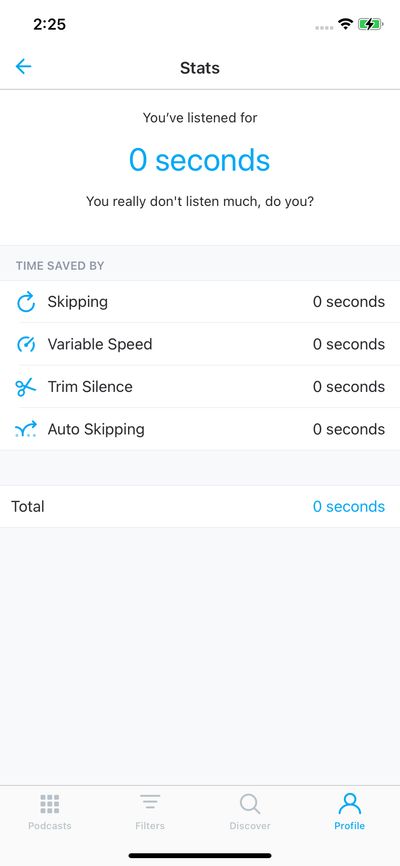Select the Profile tab
This screenshot has width=400, height=866.
(x=350, y=812)
